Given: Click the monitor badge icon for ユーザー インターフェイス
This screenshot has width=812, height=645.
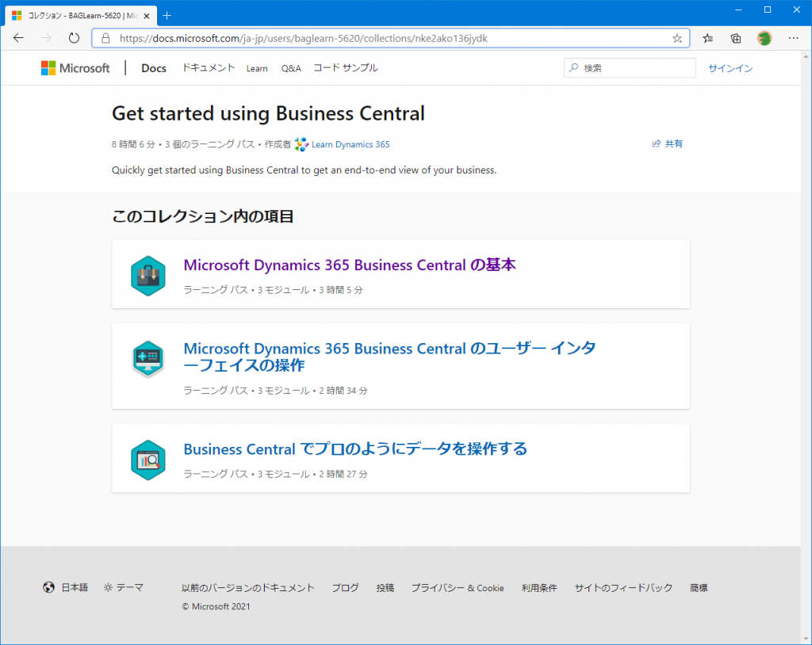Looking at the screenshot, I should 148,358.
